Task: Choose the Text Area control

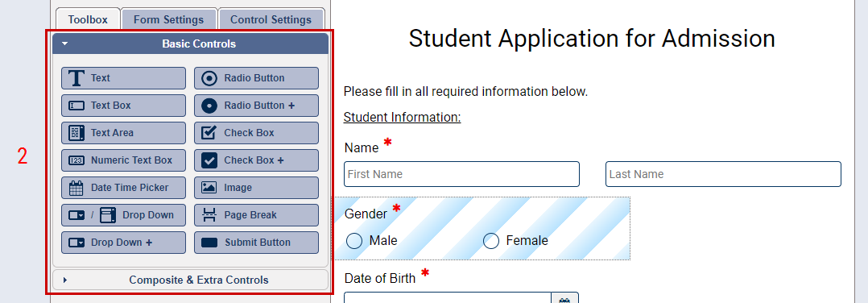Action: tap(123, 133)
